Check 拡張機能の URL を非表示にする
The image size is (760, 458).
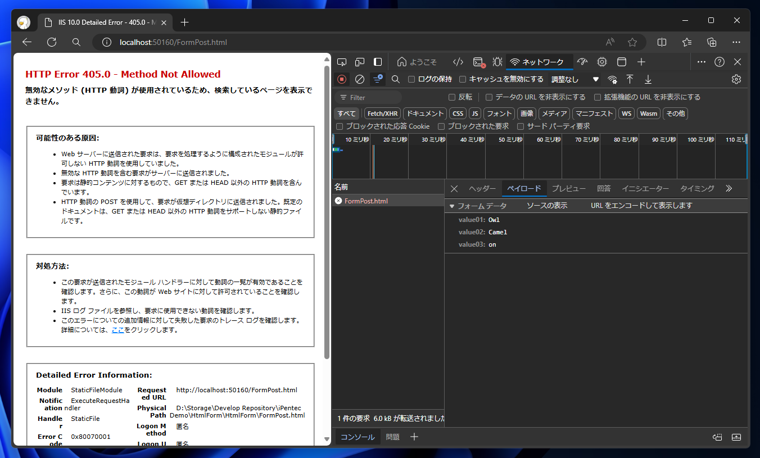pyautogui.click(x=598, y=97)
